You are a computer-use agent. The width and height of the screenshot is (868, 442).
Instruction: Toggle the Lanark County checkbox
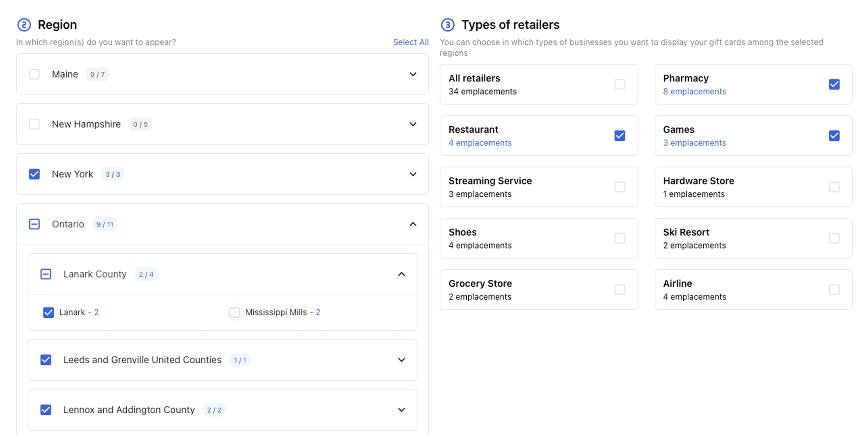click(x=46, y=274)
